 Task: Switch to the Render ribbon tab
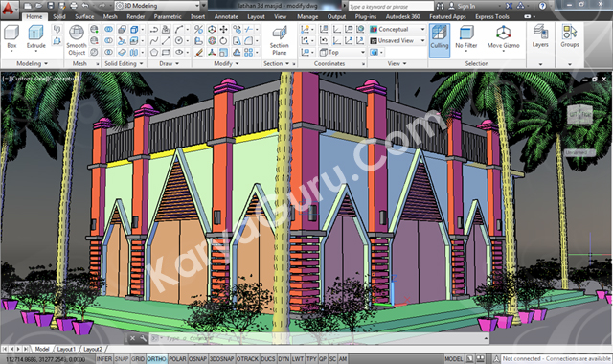136,17
